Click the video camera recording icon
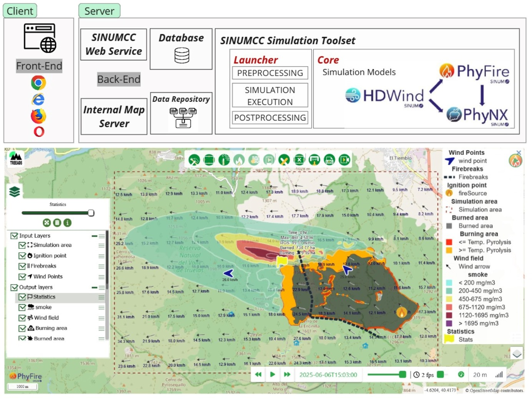 pos(344,160)
